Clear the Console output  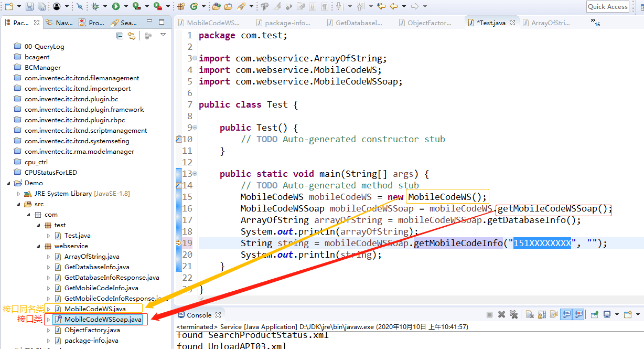pos(529,315)
